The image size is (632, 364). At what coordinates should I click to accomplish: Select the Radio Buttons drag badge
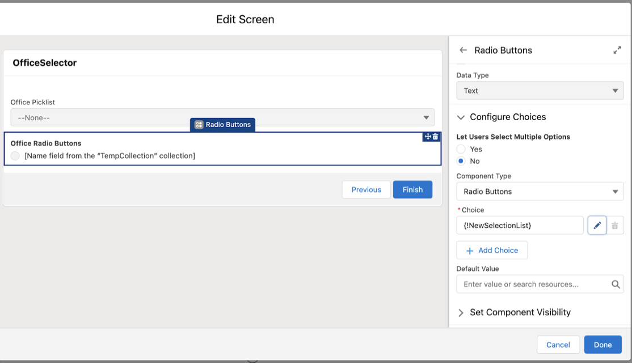[x=222, y=124]
